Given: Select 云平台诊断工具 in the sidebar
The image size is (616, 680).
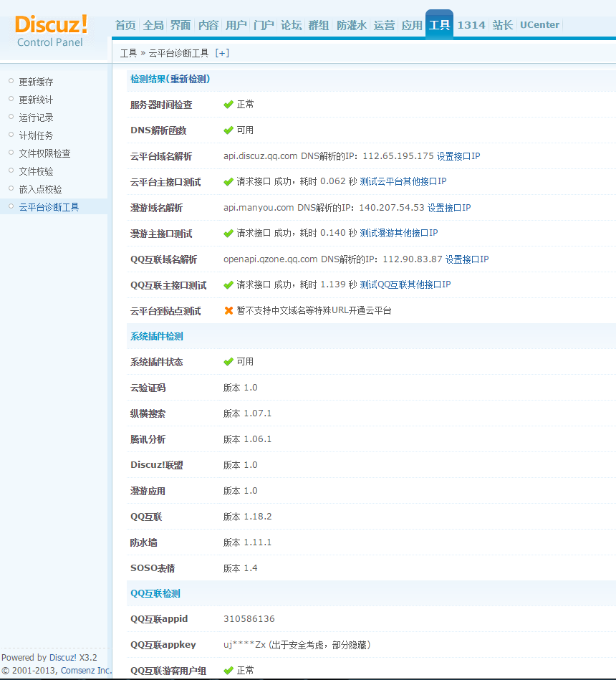Looking at the screenshot, I should (x=49, y=207).
